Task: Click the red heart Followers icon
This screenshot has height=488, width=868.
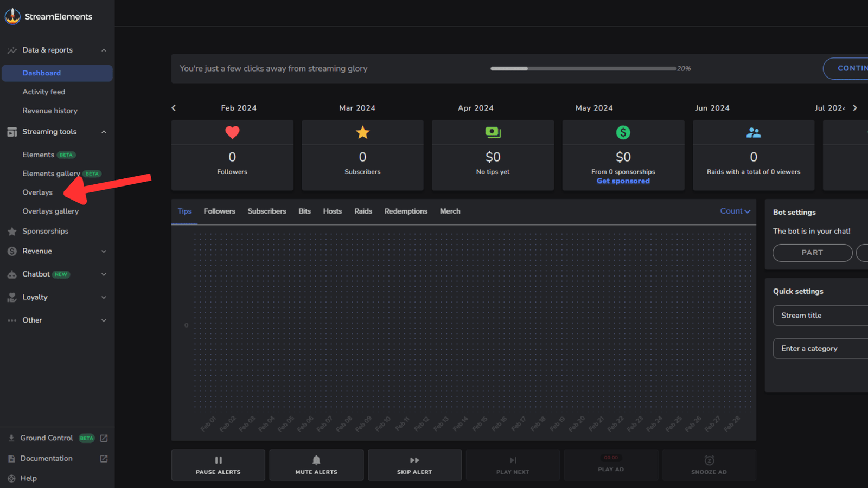Action: (232, 132)
